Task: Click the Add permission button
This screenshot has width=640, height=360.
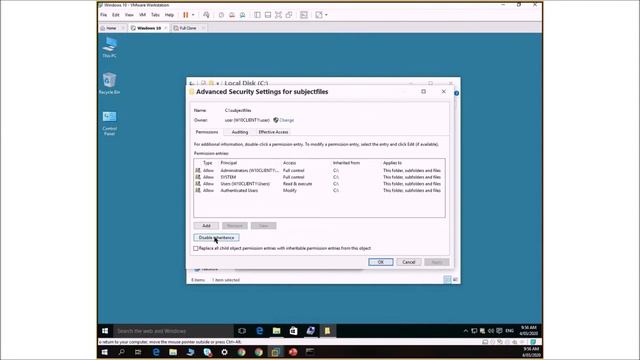Action: [206, 226]
